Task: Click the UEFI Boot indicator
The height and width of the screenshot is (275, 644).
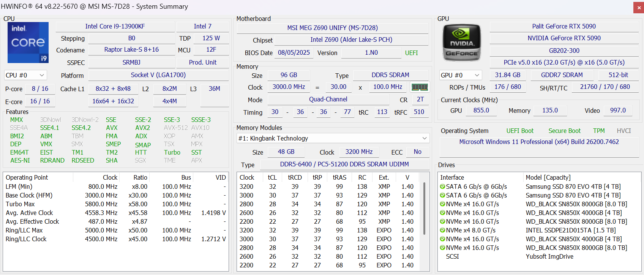Action: (519, 131)
